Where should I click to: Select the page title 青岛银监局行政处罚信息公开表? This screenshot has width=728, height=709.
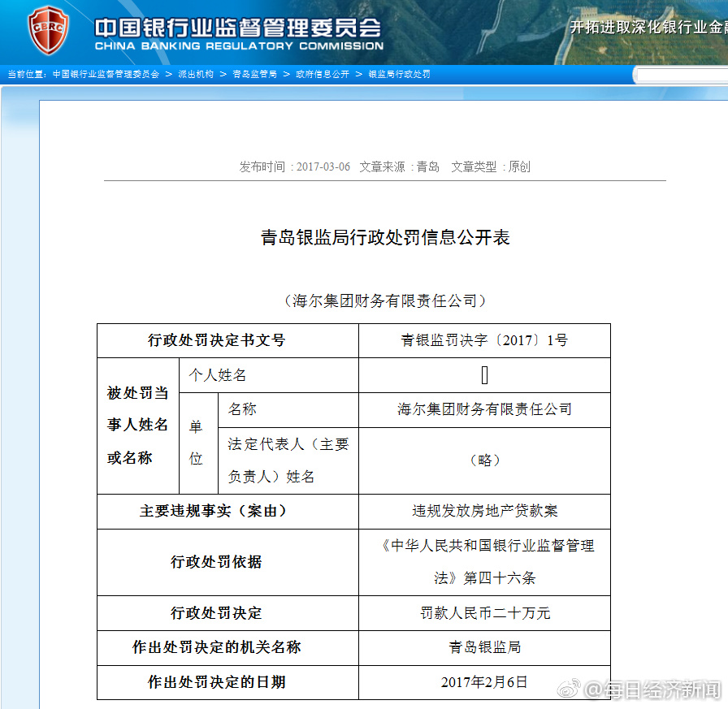[385, 238]
